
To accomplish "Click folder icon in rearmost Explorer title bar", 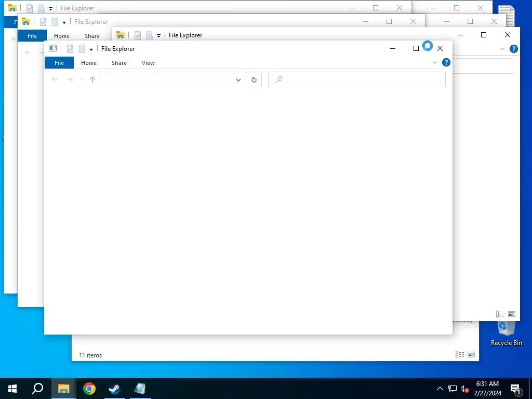I will [12, 8].
